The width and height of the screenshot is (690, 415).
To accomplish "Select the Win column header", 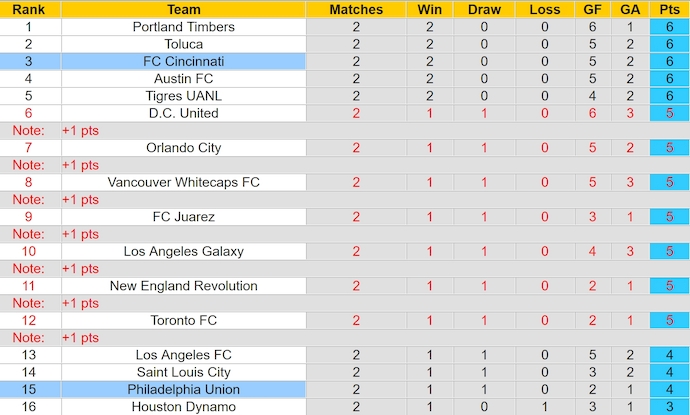I will (x=430, y=9).
